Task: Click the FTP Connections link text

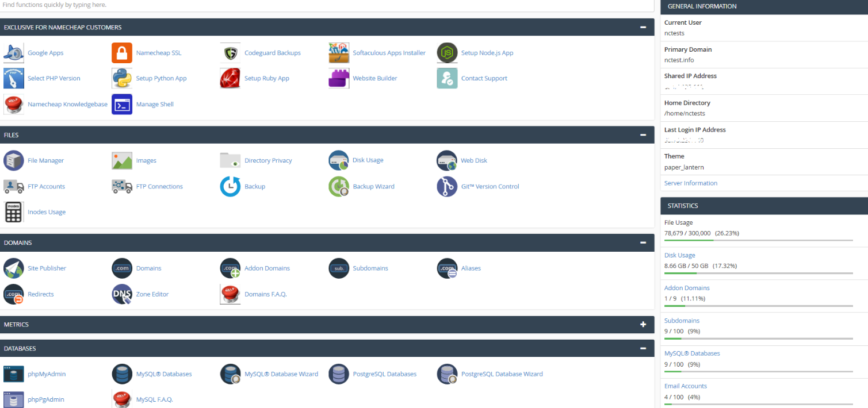Action: pyautogui.click(x=159, y=186)
